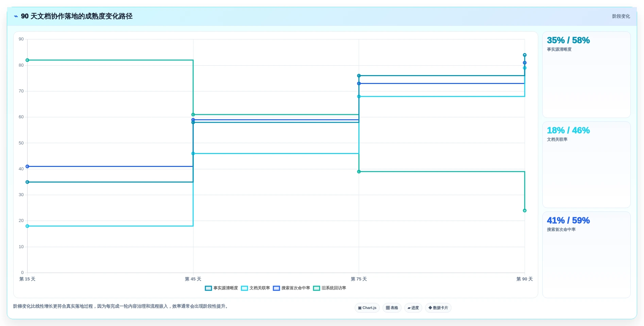Click the 数据卡片 tag chip

point(438,308)
